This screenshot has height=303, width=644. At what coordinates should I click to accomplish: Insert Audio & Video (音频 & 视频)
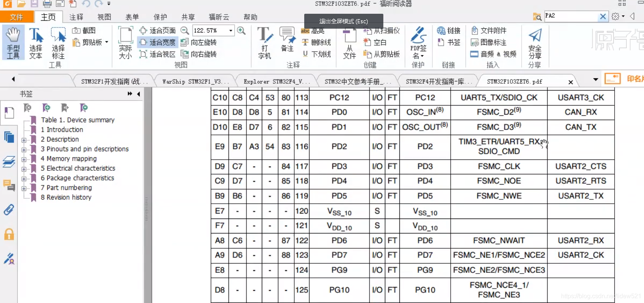[x=493, y=54]
